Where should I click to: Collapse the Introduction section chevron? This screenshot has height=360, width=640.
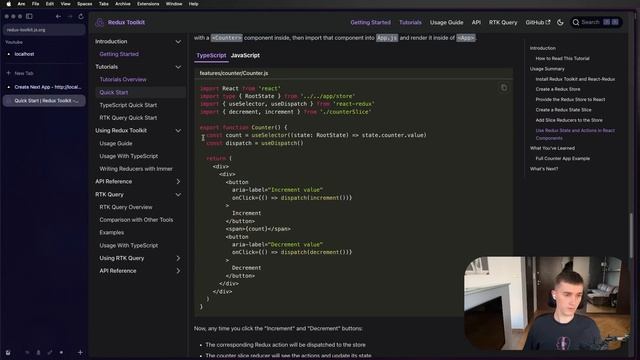click(x=178, y=42)
